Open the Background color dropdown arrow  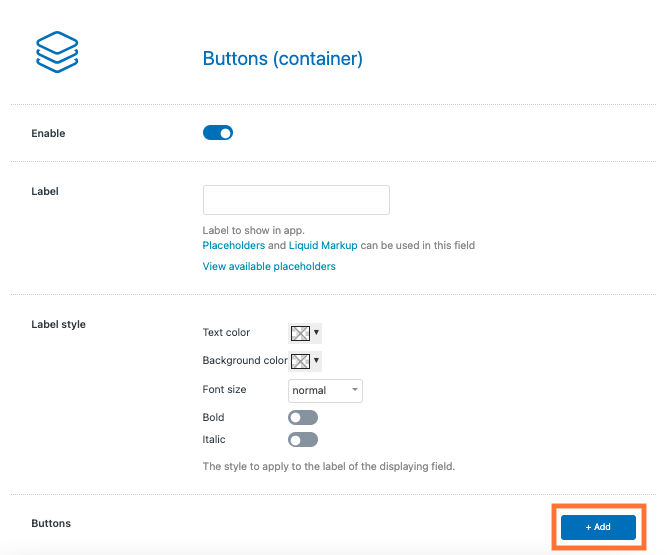pos(316,360)
